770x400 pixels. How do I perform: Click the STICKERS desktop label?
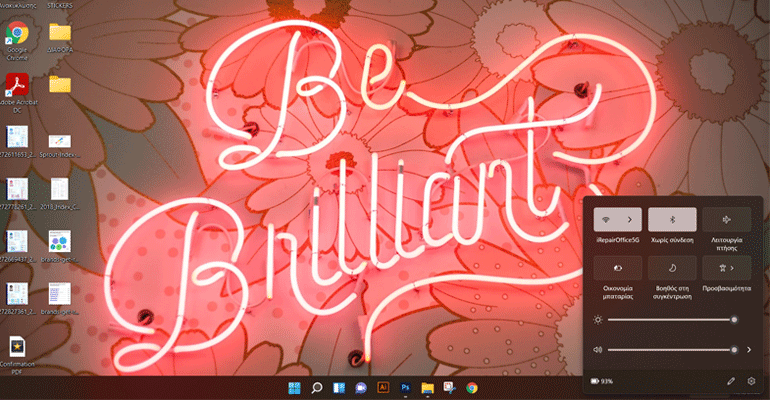60,5
